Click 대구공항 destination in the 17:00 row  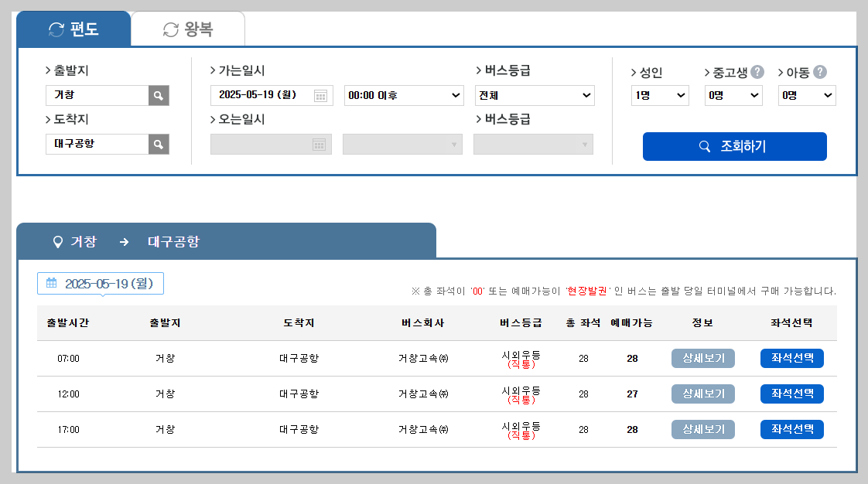tap(299, 429)
